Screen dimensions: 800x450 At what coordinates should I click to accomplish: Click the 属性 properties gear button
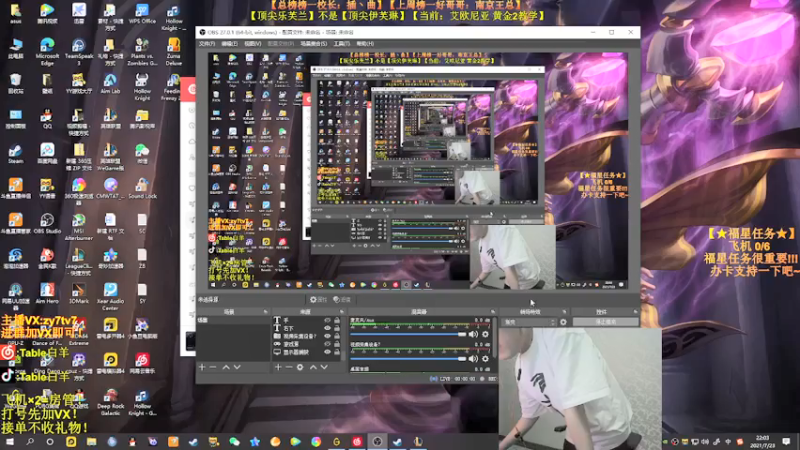[x=318, y=299]
